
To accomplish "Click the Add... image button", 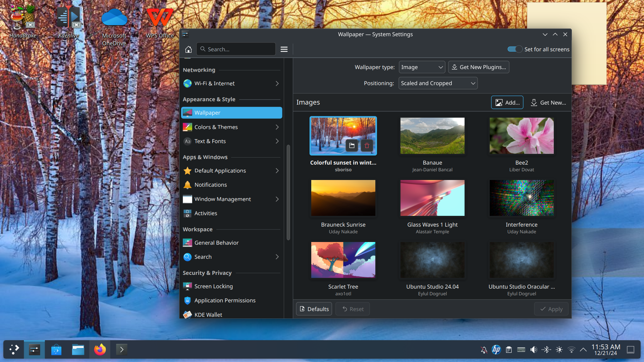I will [x=507, y=103].
